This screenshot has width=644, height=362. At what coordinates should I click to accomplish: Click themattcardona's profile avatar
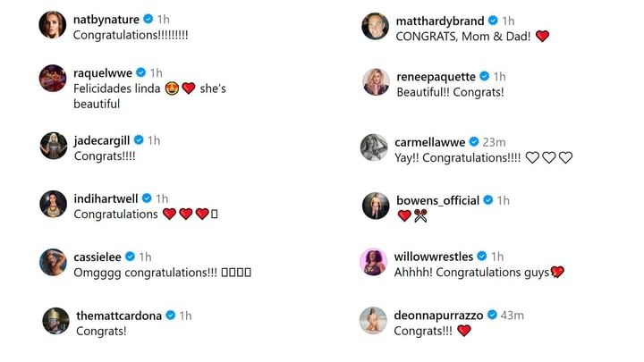click(x=55, y=321)
